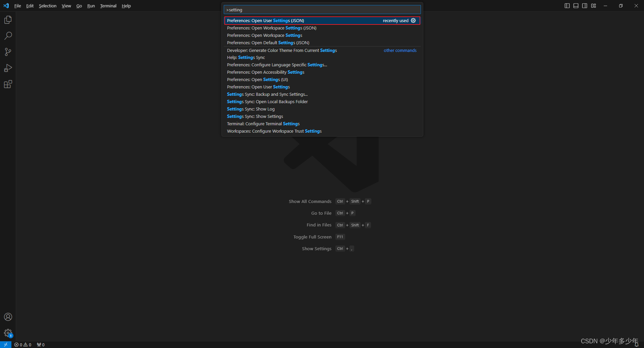
Task: Click inside the command palette input field
Action: (x=322, y=9)
